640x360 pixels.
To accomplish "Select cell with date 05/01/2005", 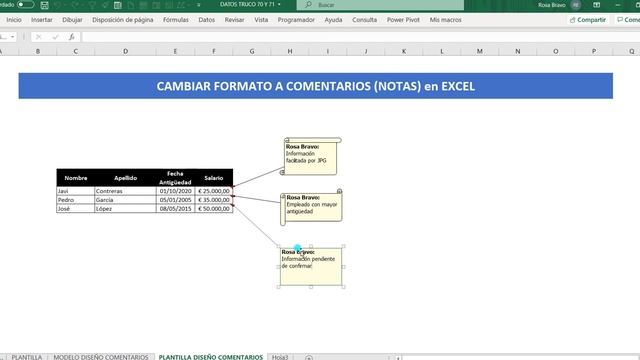I will (x=176, y=200).
